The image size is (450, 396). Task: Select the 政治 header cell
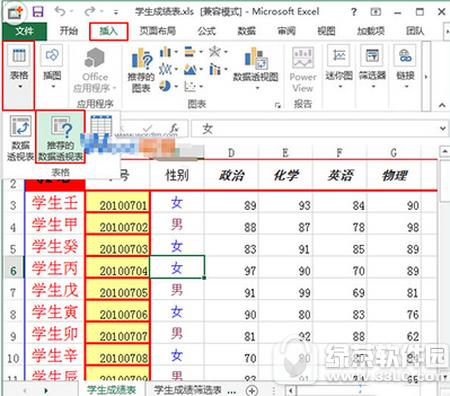pyautogui.click(x=231, y=175)
